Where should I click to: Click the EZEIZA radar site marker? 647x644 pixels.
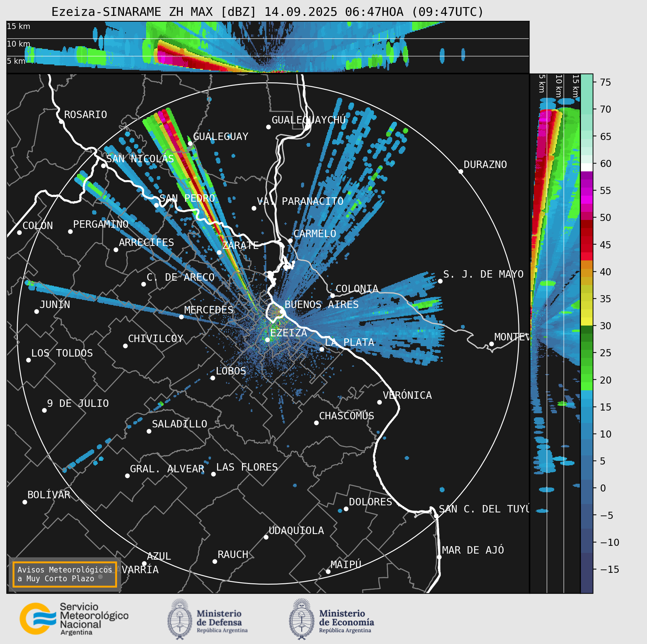[x=267, y=340]
